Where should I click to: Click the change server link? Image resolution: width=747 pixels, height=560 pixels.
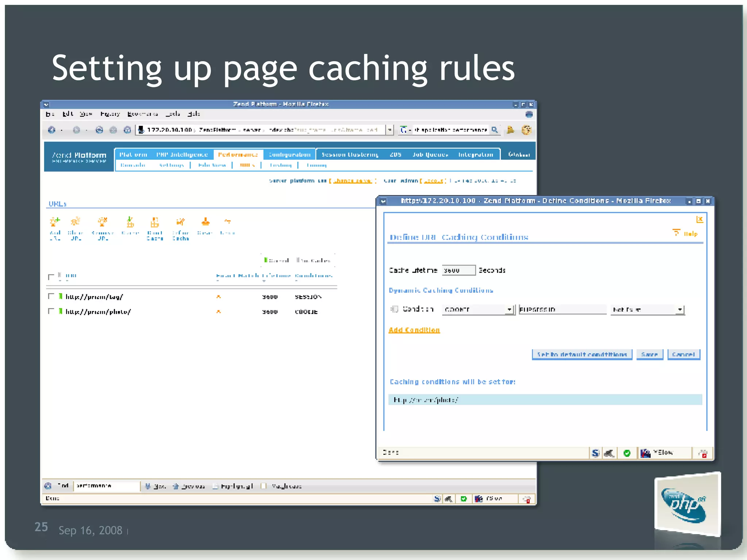[x=352, y=180]
